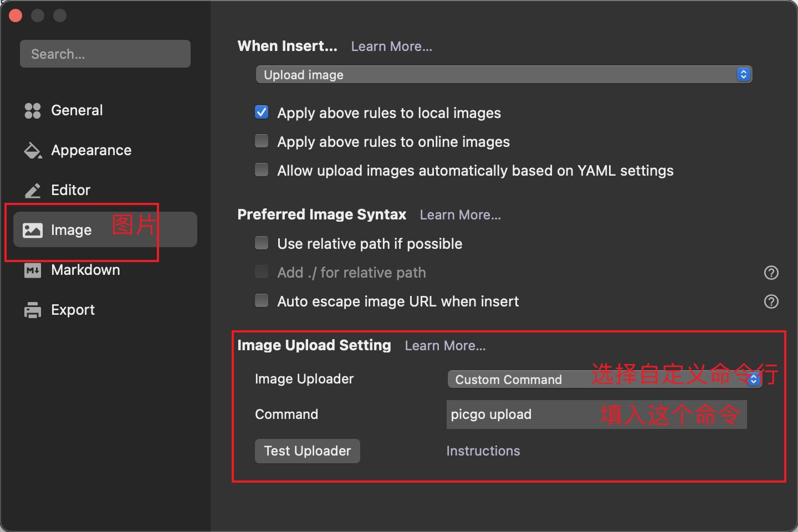This screenshot has width=798, height=532.
Task: Open the General preferences section
Action: point(76,111)
